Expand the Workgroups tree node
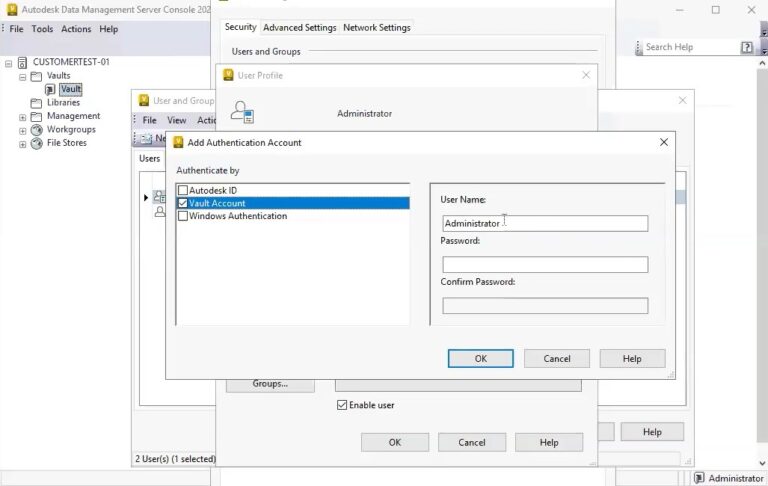This screenshot has height=486, width=768. 23,131
